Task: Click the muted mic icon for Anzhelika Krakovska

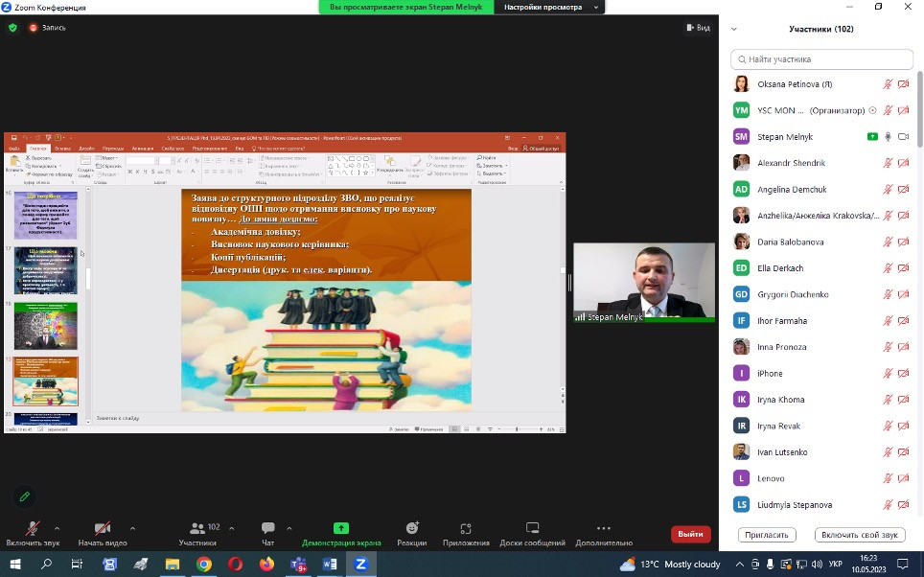Action: tap(888, 216)
